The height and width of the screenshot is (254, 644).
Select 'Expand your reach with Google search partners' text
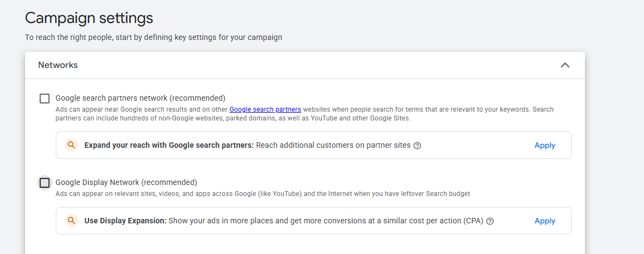tap(169, 145)
